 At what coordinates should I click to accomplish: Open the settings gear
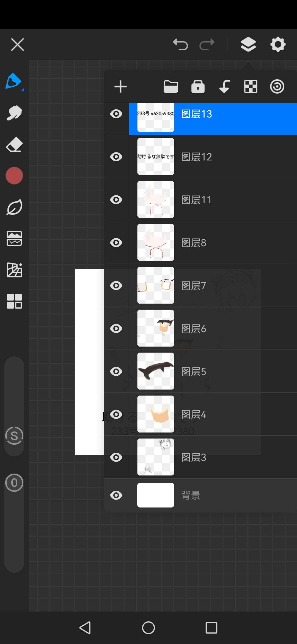point(278,44)
